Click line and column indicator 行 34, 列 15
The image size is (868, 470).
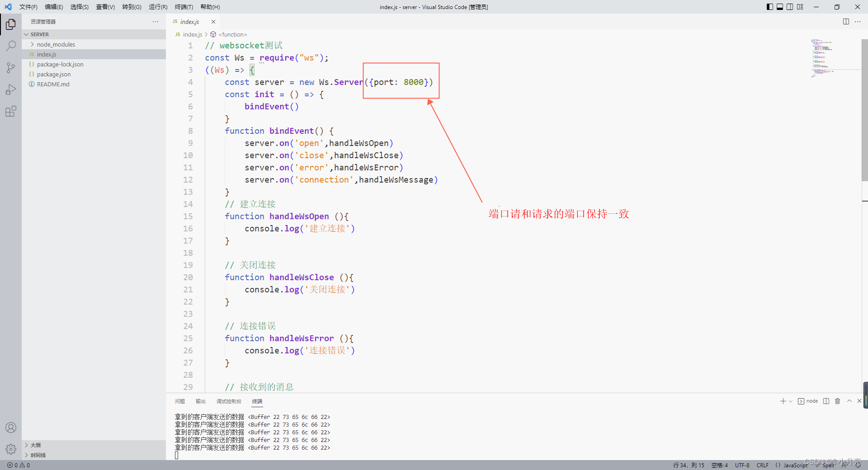pos(689,465)
